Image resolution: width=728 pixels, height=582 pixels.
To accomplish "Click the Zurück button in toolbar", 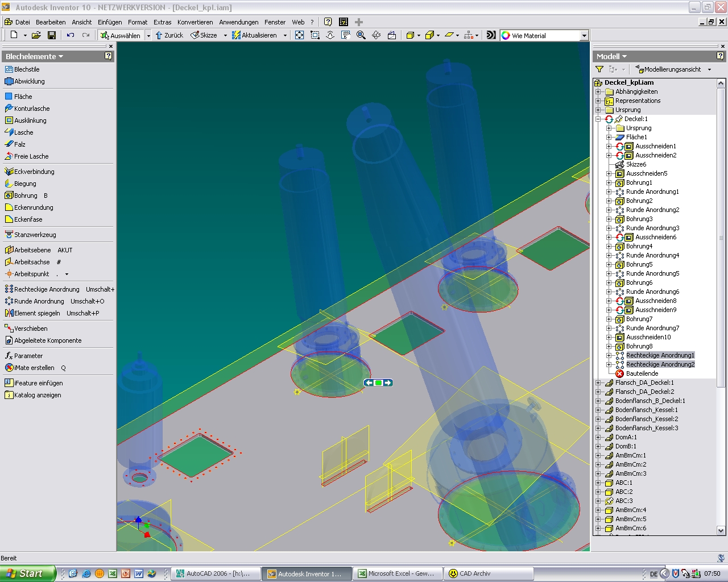I will [169, 35].
